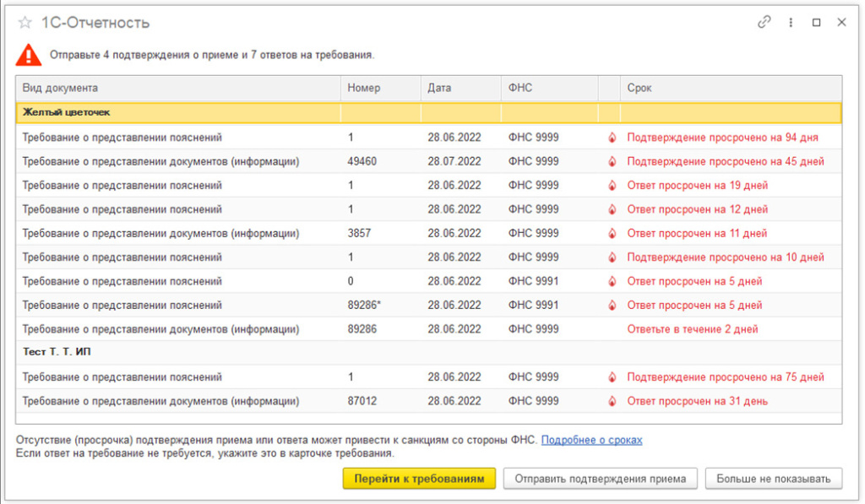The height and width of the screenshot is (504, 865).
Task: Open the three-dot more options menu
Action: coord(791,22)
